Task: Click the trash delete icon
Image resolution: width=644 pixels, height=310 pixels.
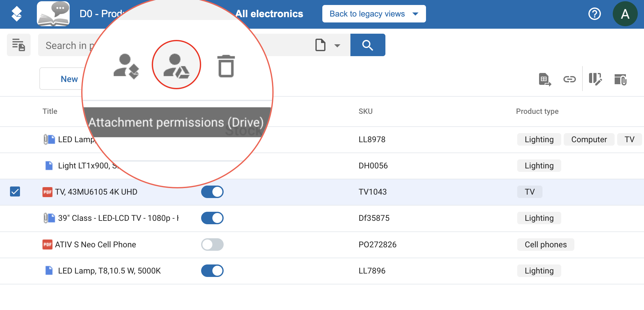Action: point(226,66)
